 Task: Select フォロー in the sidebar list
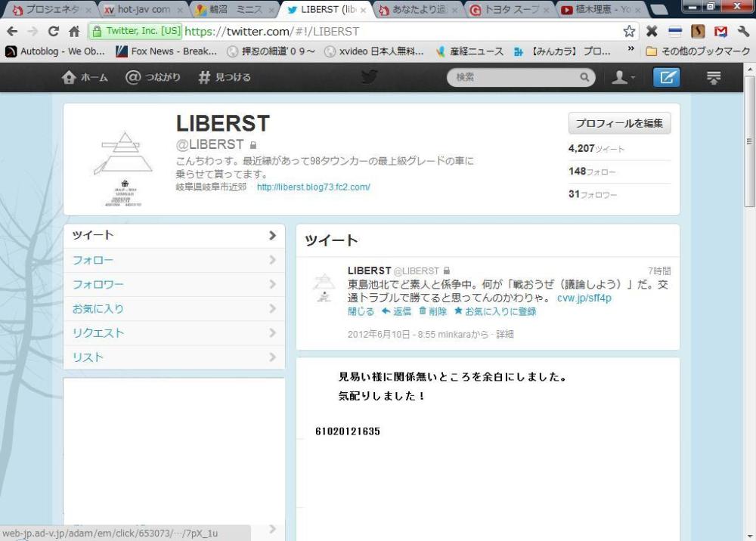pos(174,260)
